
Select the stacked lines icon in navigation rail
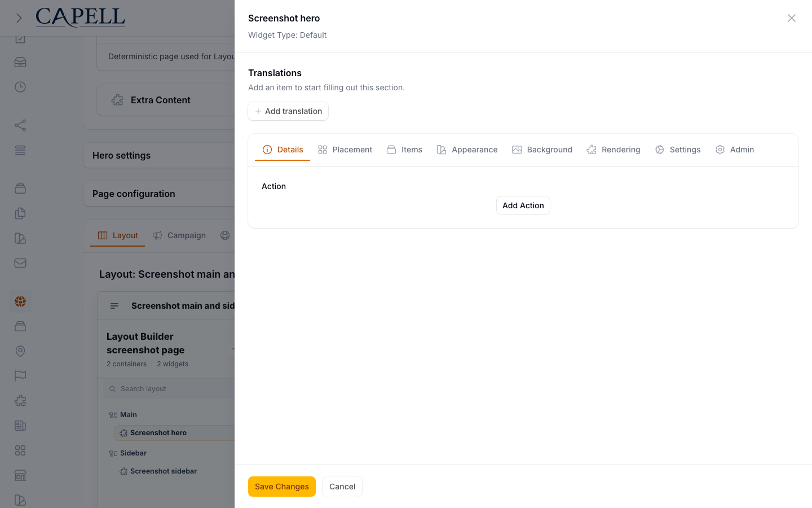click(x=20, y=150)
